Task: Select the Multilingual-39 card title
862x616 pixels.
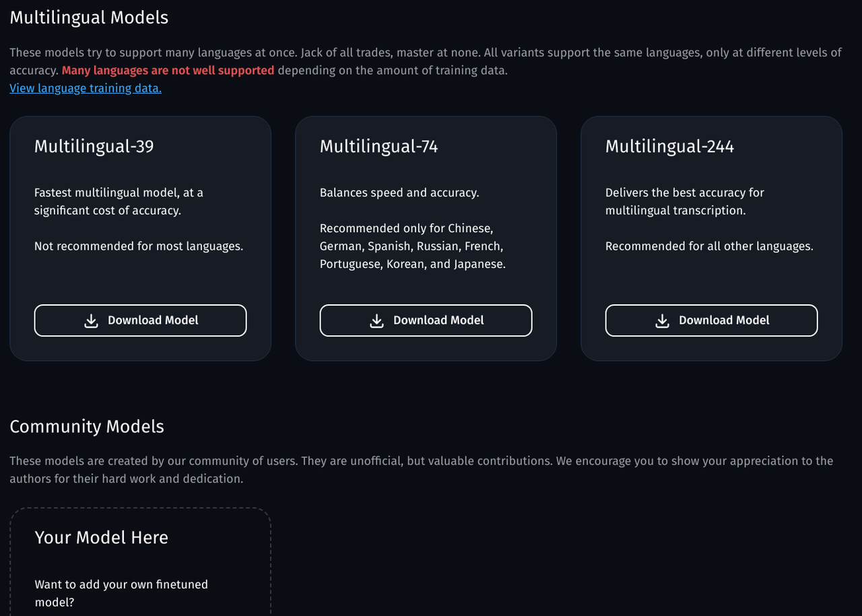Action: click(x=94, y=146)
